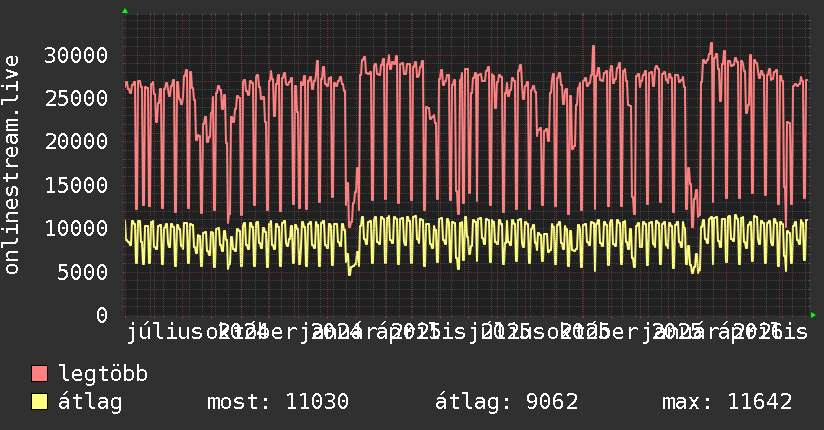Click the 'max: 11642' statistic
This screenshot has height=430, width=824.
(727, 402)
